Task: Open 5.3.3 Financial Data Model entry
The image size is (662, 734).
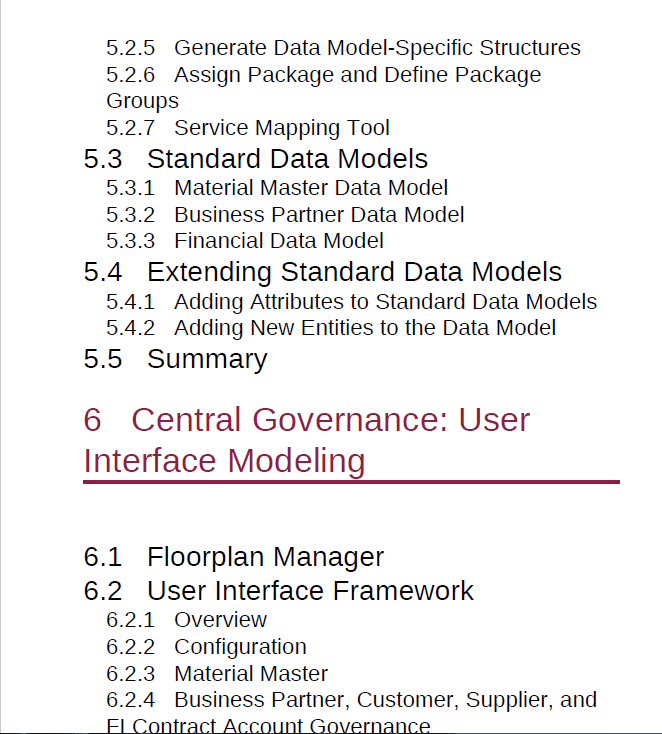Action: click(x=245, y=241)
